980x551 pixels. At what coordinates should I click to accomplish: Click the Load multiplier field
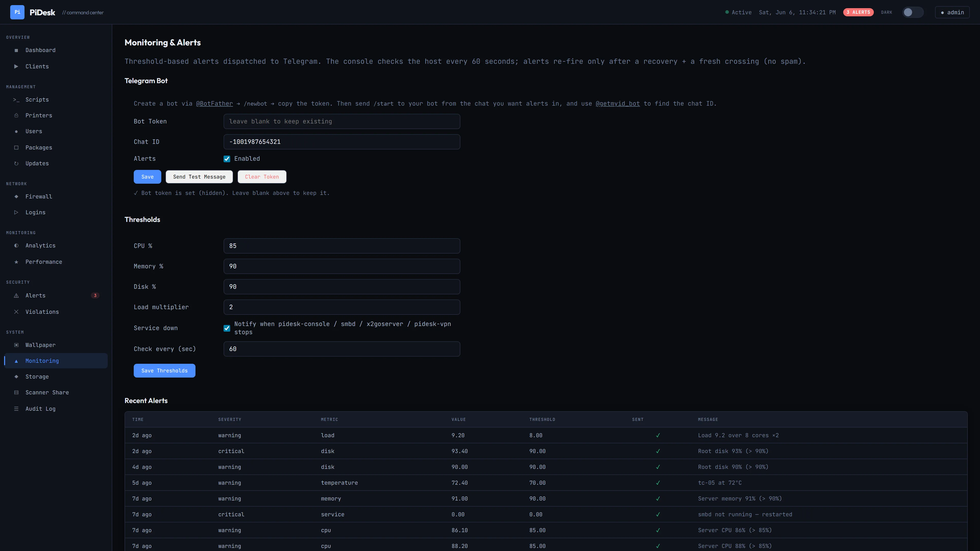[x=342, y=307]
